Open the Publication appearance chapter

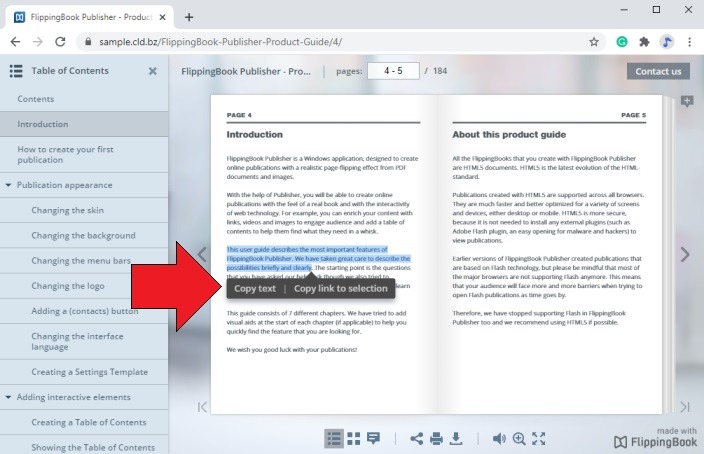point(65,185)
